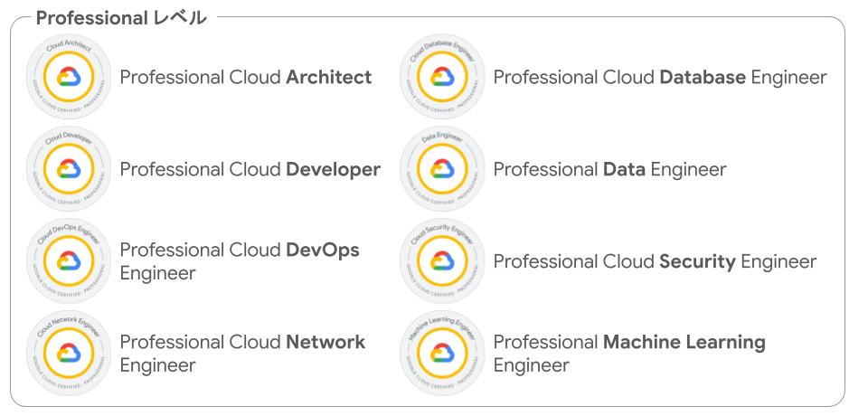Click the Cloud Developer certification badge
Image resolution: width=868 pixels, height=416 pixels.
(x=69, y=169)
